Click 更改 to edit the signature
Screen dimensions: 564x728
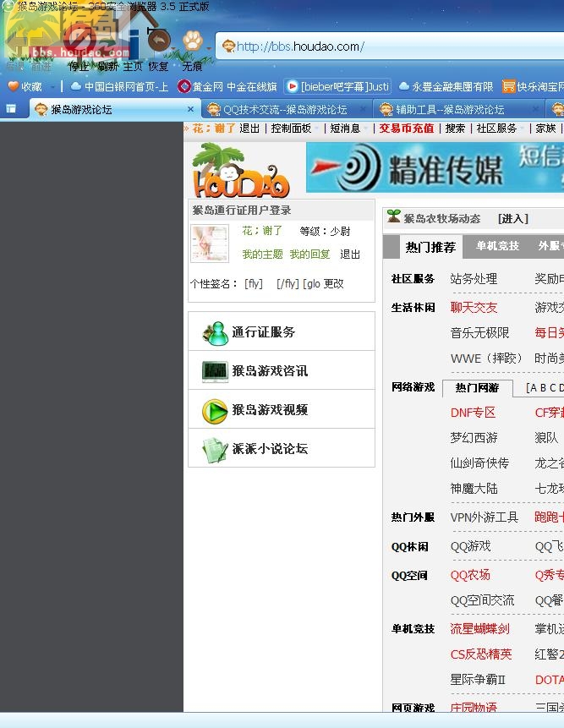[333, 284]
